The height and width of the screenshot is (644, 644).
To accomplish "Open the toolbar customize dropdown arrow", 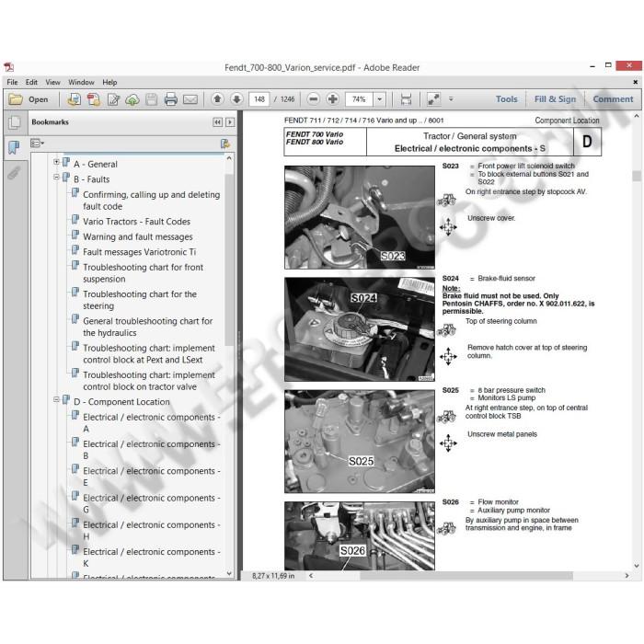I will [451, 99].
